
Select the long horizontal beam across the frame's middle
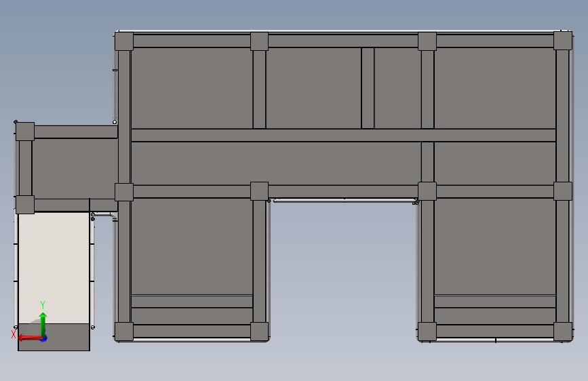coord(343,136)
